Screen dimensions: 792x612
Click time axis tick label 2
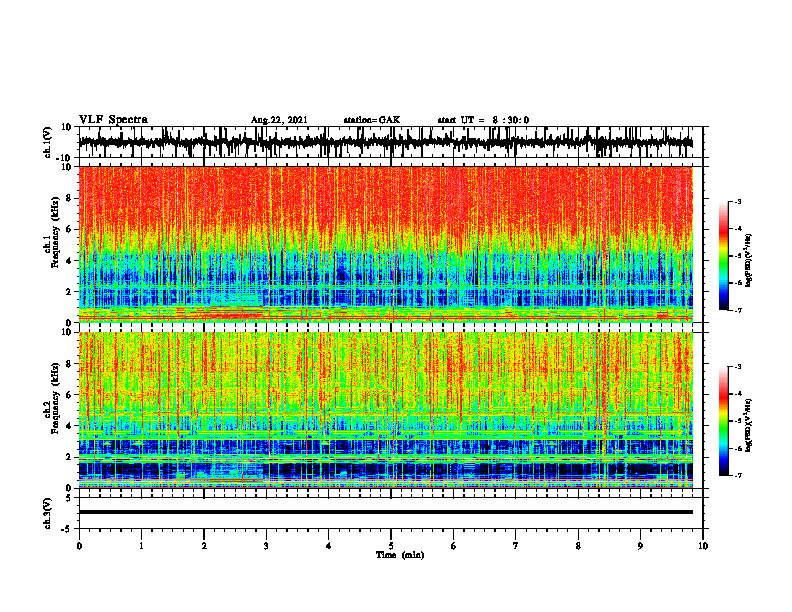pyautogui.click(x=204, y=546)
